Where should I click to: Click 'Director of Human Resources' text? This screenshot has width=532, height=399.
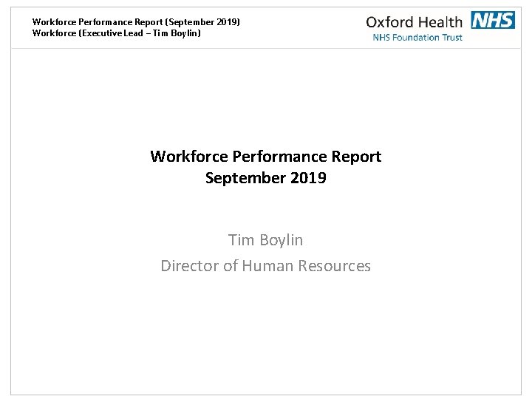coord(266,266)
